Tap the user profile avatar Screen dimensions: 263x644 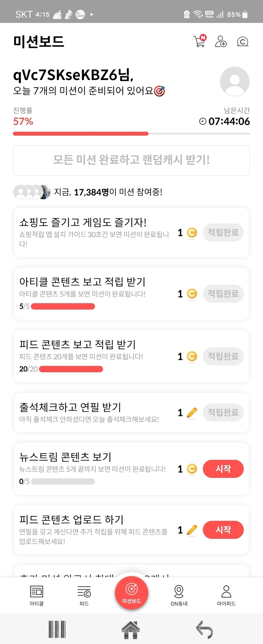tap(234, 81)
